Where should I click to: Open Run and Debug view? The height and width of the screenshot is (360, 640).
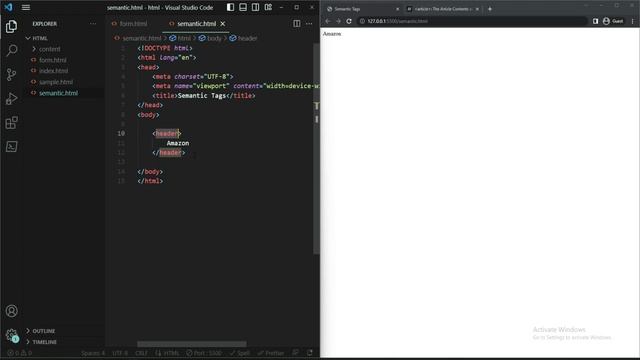point(11,98)
